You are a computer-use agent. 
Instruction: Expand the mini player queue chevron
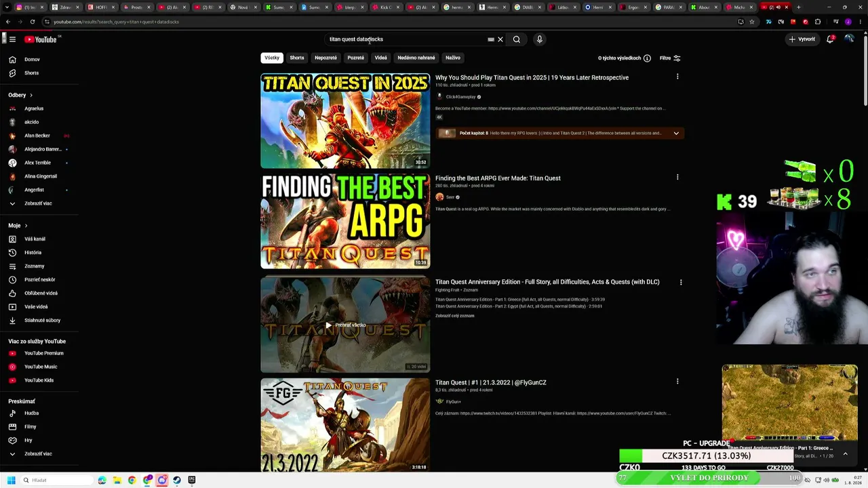pos(845,454)
